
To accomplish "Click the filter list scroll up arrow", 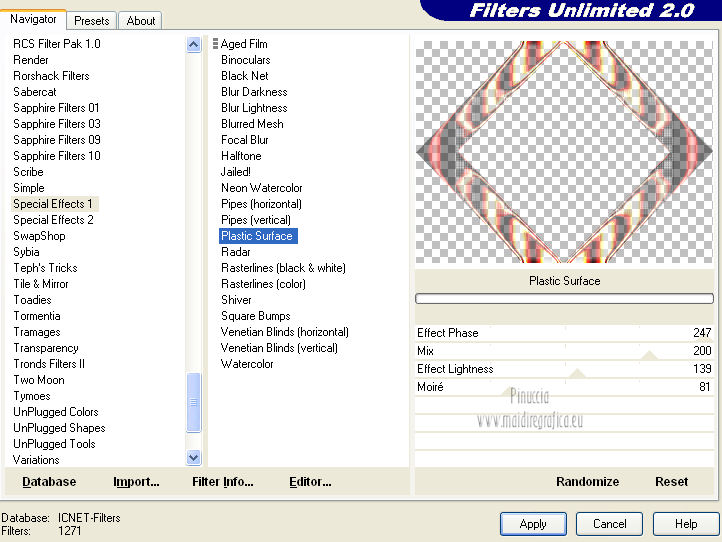I will tap(194, 45).
